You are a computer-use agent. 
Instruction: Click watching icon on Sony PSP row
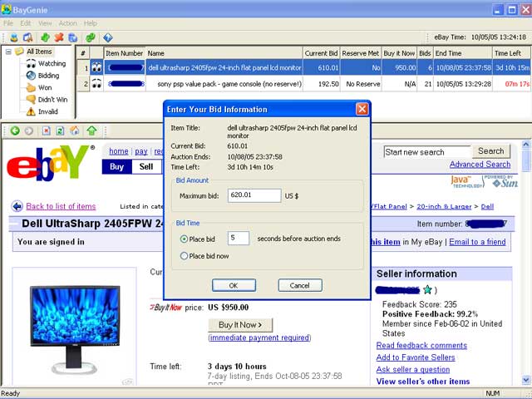(x=96, y=83)
